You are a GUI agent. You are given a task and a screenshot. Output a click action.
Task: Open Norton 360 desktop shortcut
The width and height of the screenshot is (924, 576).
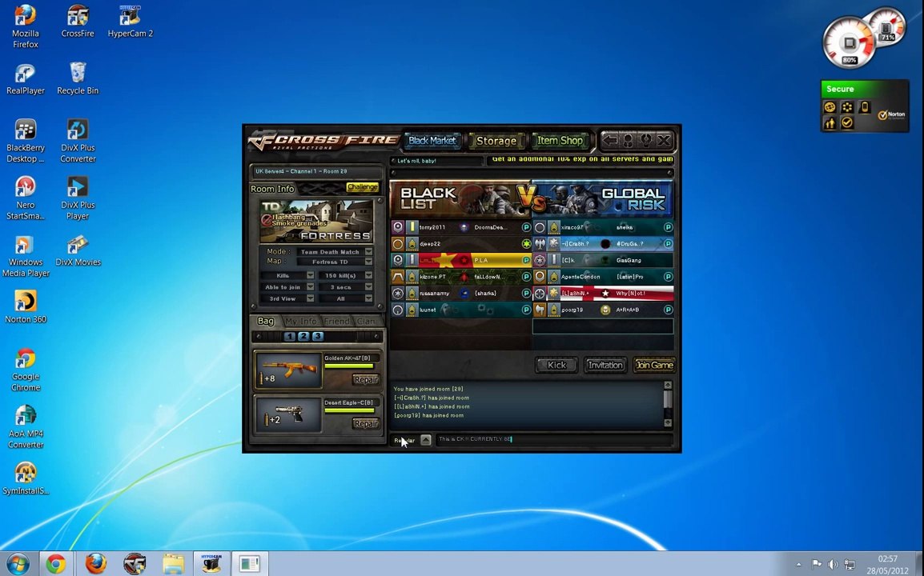[x=26, y=307]
